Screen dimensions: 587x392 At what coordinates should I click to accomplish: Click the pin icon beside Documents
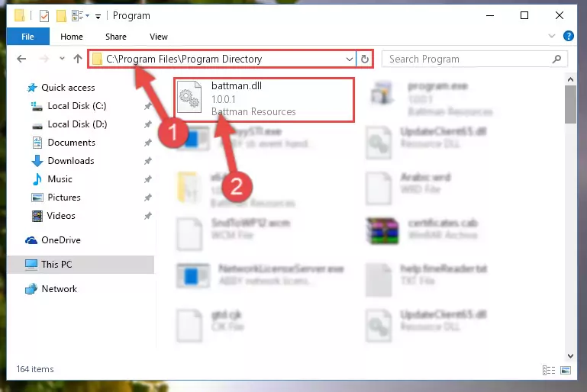tap(148, 143)
